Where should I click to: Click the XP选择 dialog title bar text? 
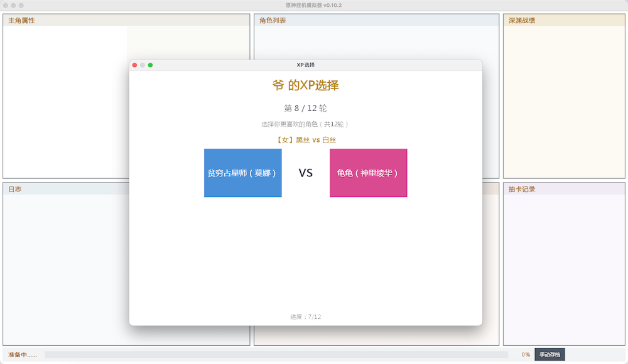[306, 65]
